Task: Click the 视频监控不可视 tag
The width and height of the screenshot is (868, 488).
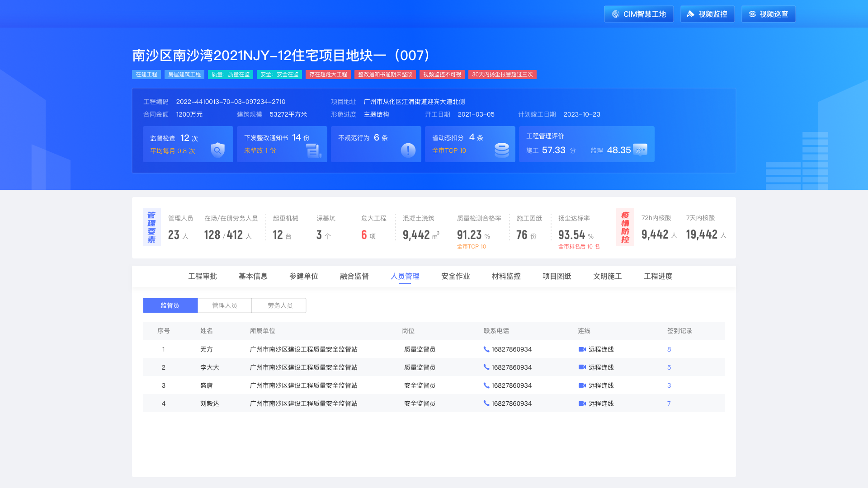Action: (x=442, y=75)
